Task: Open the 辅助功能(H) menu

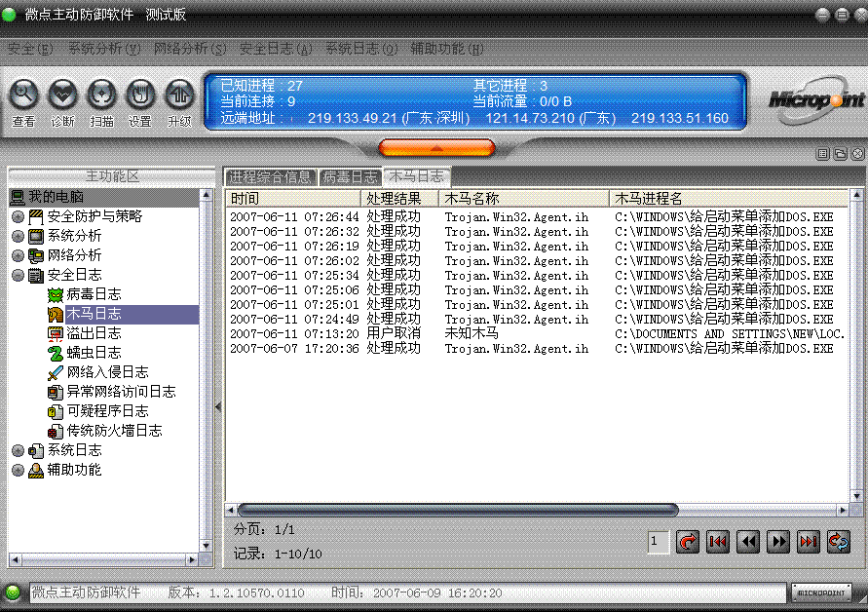Action: coord(447,49)
